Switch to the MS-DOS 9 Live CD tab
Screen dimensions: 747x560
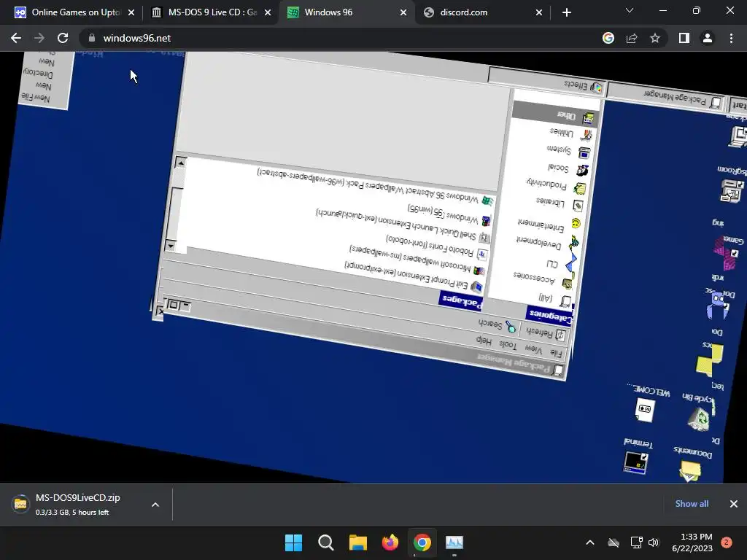pos(212,12)
